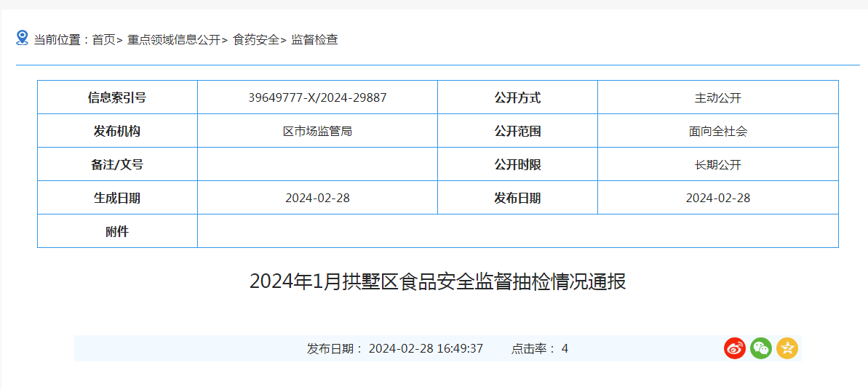
Task: Click the location pin icon
Action: 22,38
